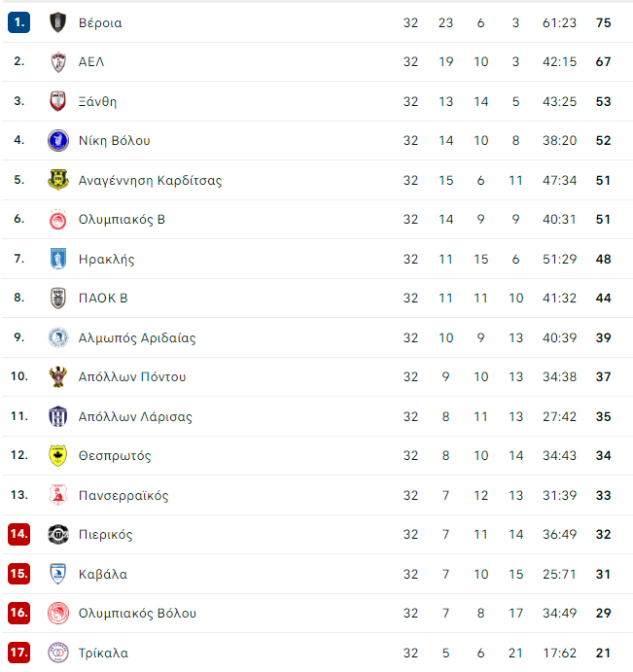633x672 pixels.
Task: Click the ΑΕΛ team logo
Action: [x=58, y=61]
